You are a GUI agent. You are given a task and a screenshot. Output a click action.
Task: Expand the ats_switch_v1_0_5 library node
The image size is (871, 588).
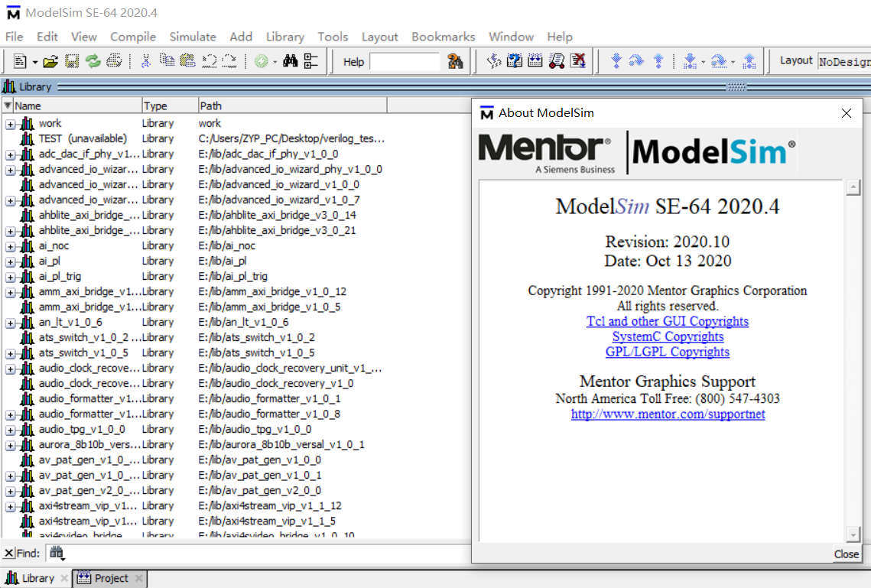(x=11, y=353)
